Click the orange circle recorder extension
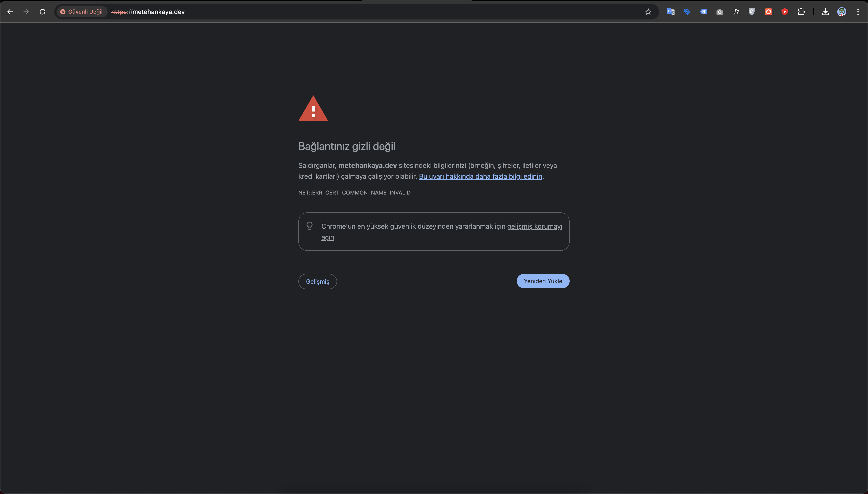This screenshot has width=868, height=494. 768,12
